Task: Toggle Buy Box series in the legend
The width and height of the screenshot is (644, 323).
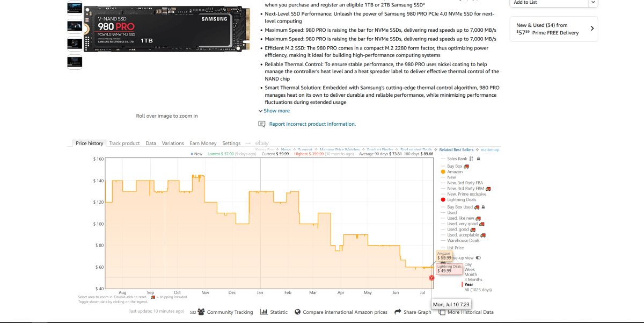Action: point(455,166)
